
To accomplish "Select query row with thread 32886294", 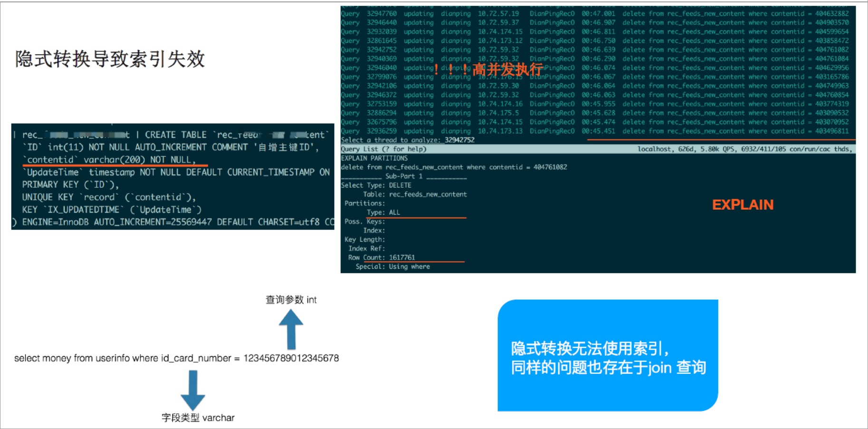I will (595, 113).
